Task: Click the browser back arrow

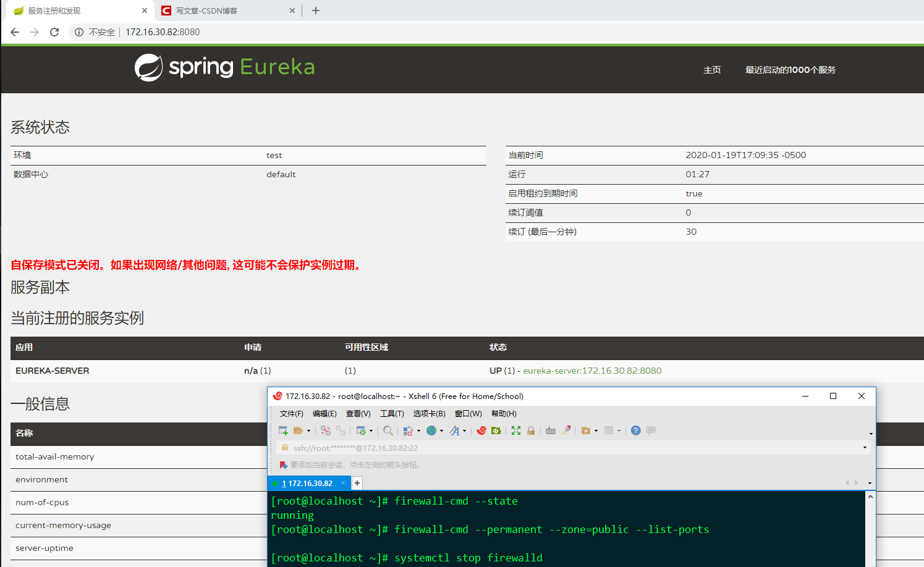Action: (x=15, y=32)
